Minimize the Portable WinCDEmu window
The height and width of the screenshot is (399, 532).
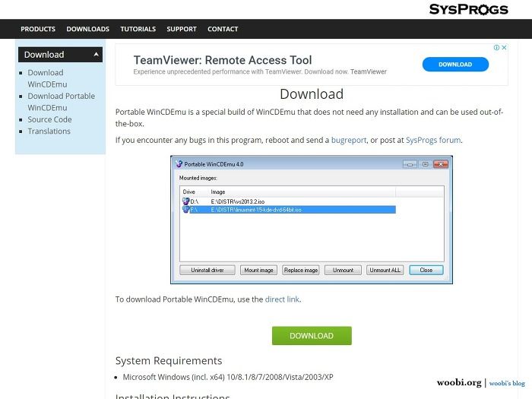[x=410, y=165]
